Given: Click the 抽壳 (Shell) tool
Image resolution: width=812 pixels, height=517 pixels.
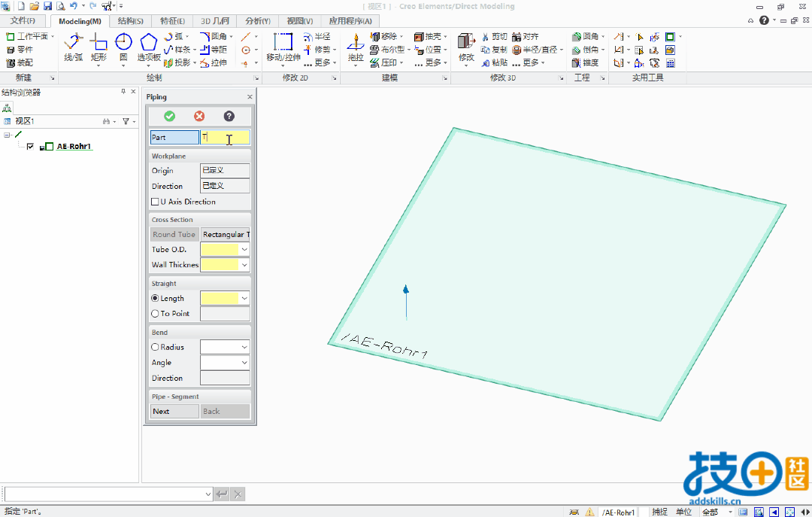Looking at the screenshot, I should click(428, 36).
